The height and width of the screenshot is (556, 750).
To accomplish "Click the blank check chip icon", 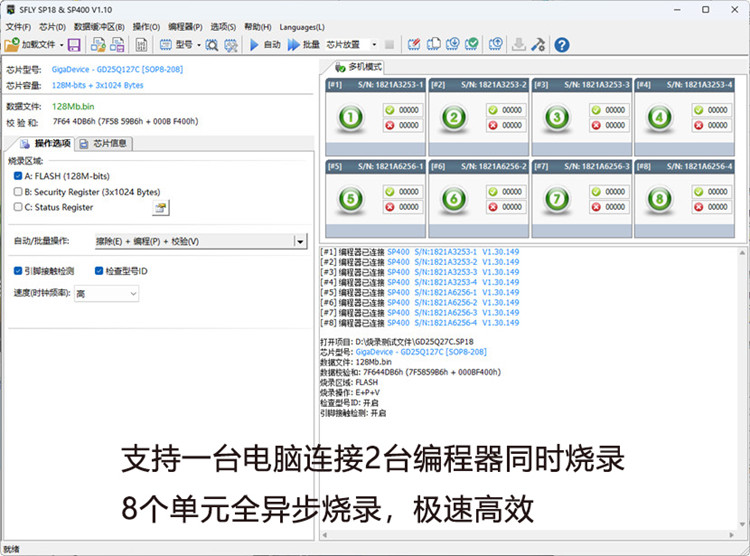I will [433, 44].
